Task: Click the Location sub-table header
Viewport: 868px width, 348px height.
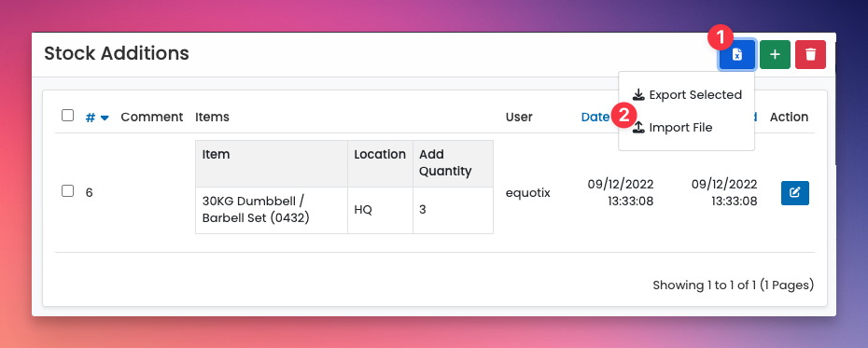Action: tap(380, 164)
